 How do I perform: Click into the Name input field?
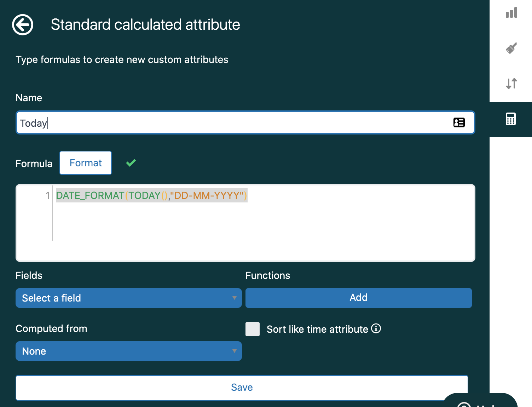[245, 122]
